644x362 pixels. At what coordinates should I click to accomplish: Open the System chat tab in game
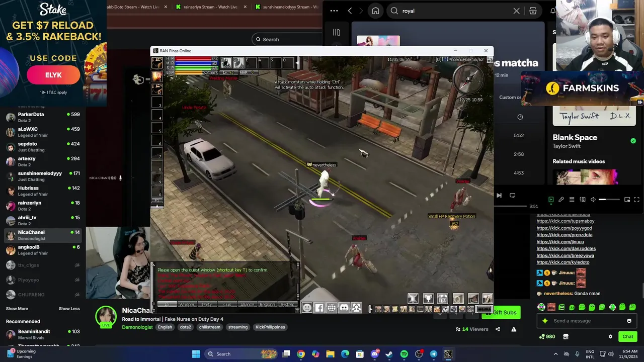[x=287, y=304]
